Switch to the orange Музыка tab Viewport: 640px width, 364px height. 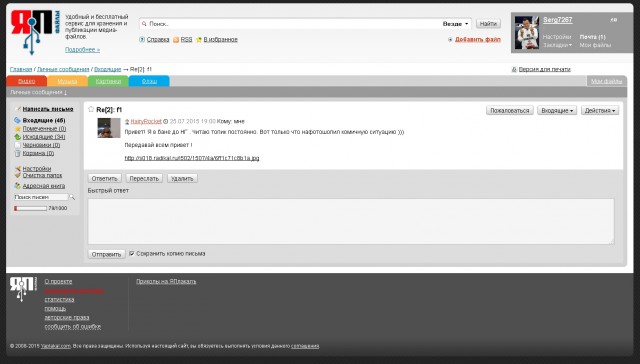click(67, 81)
